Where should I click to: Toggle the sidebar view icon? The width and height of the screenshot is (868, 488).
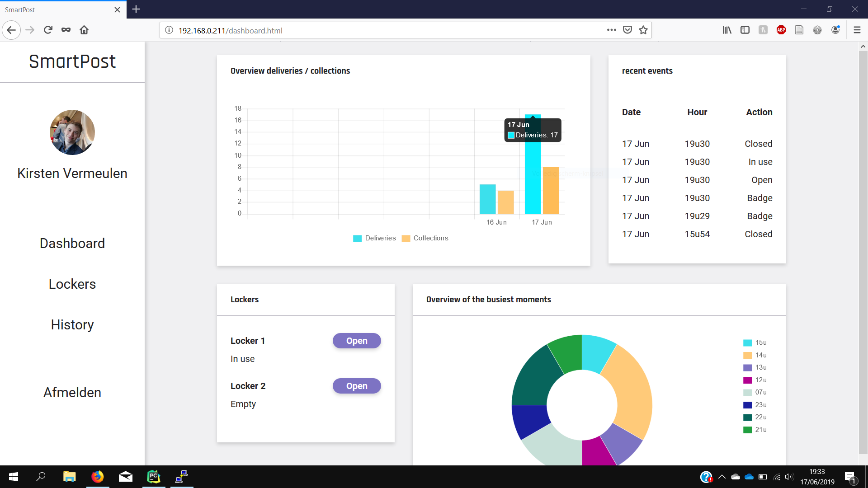pos(745,30)
